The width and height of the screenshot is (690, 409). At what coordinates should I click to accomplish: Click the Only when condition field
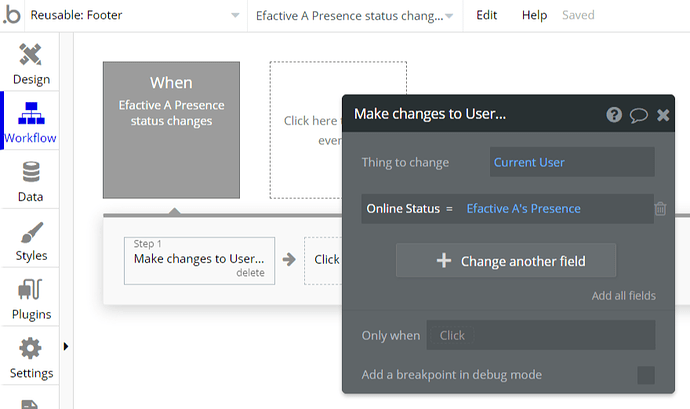point(541,335)
